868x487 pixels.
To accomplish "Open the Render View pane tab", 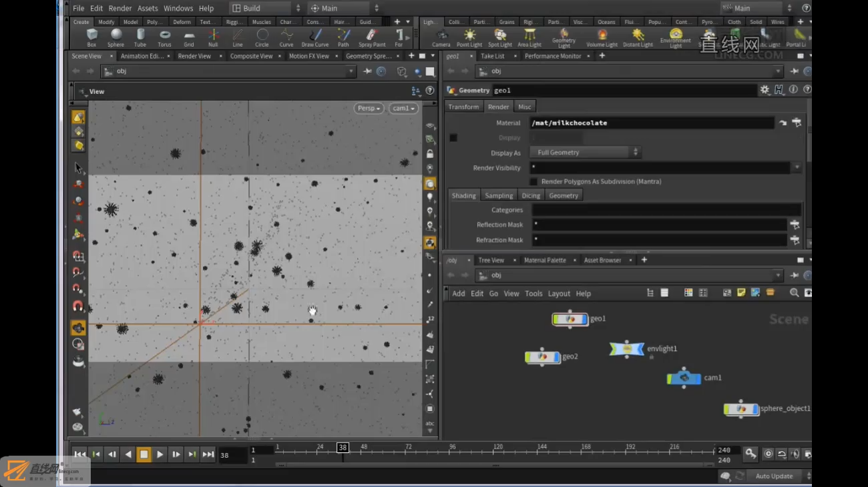I will pyautogui.click(x=194, y=56).
